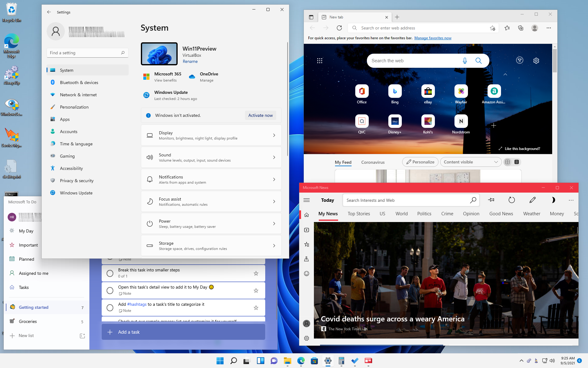The height and width of the screenshot is (368, 588).
Task: Expand Focus assist settings
Action: pos(211,201)
